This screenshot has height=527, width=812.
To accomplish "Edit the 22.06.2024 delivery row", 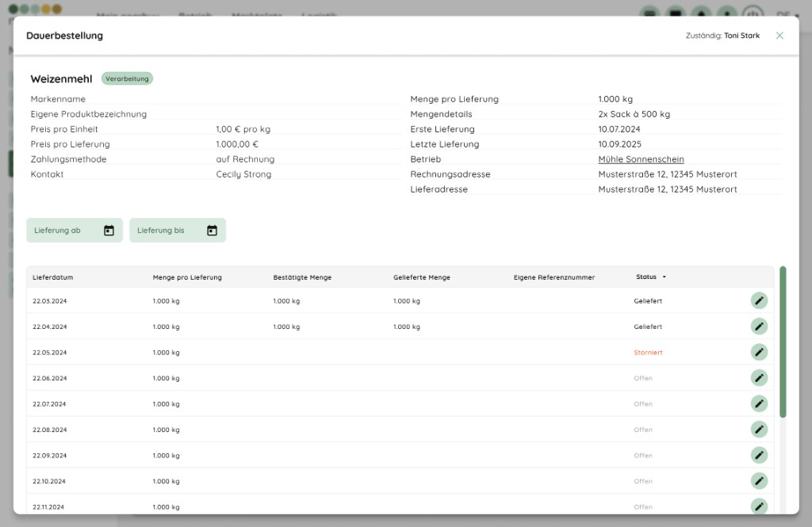I will point(759,378).
